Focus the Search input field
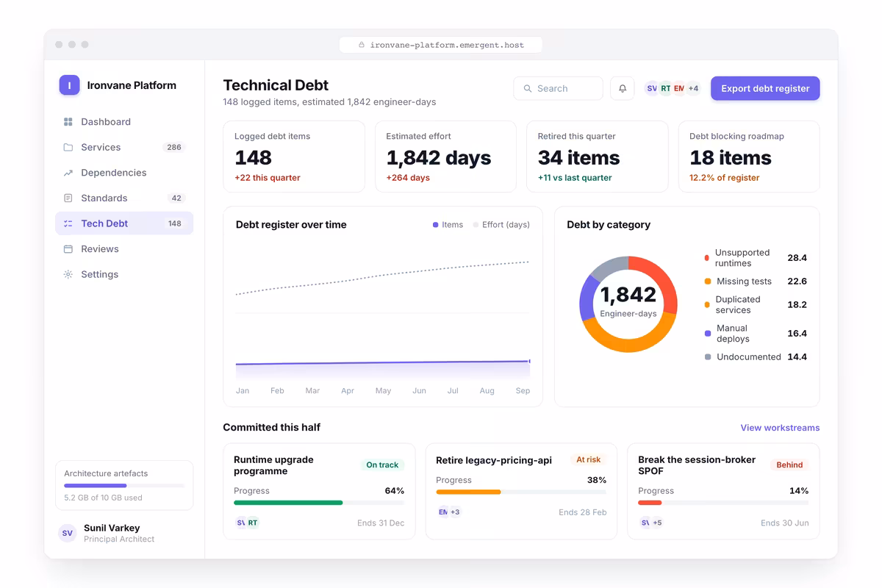882x588 pixels. 558,88
